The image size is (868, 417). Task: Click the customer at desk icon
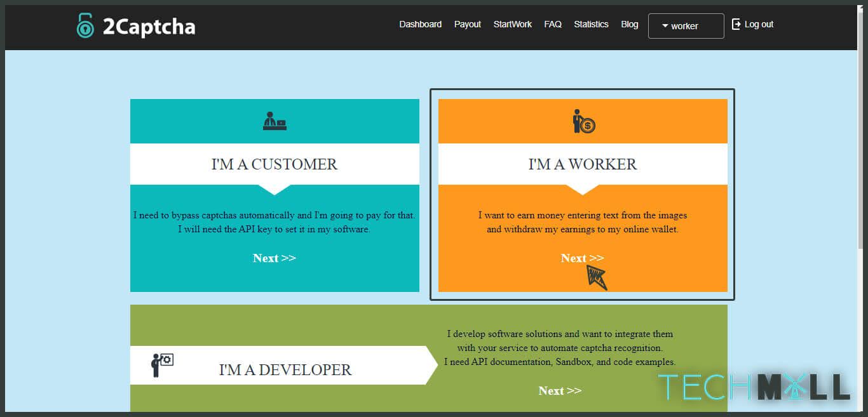click(275, 121)
